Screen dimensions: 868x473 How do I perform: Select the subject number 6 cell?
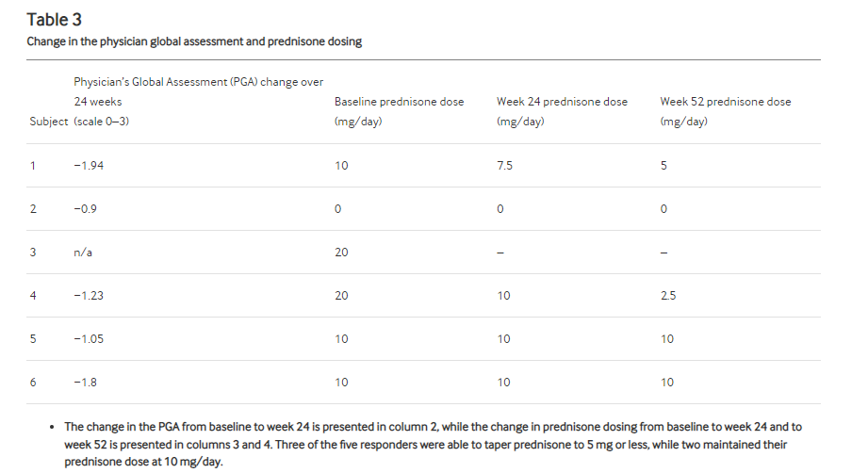click(33, 383)
